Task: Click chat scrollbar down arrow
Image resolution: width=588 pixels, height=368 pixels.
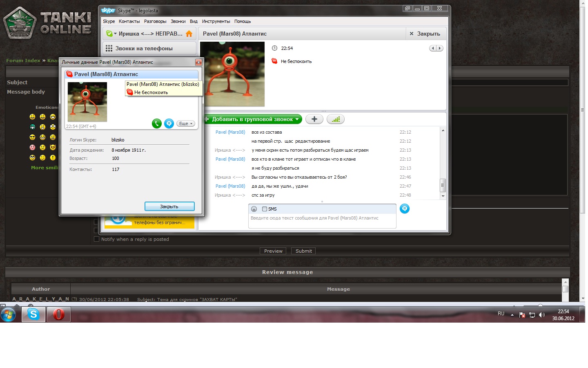Action: pos(443,196)
